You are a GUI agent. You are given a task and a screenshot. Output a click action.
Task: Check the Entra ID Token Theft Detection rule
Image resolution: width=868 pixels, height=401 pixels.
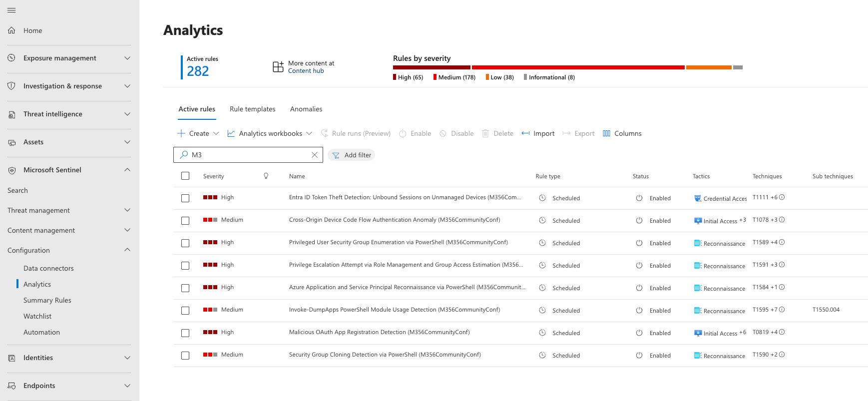185,198
